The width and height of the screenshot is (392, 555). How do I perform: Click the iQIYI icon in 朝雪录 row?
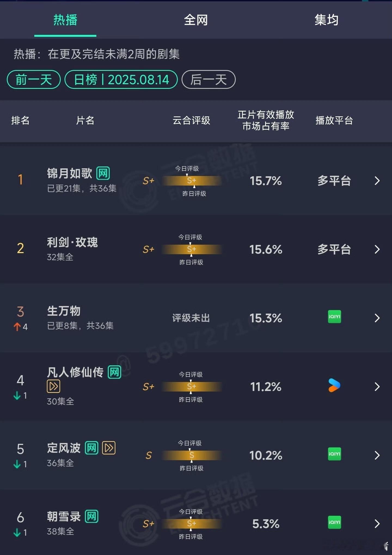(x=334, y=523)
